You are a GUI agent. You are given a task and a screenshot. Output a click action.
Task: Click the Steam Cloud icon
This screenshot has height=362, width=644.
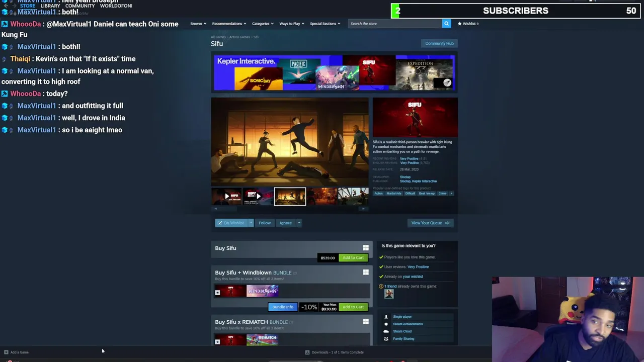pos(386,331)
